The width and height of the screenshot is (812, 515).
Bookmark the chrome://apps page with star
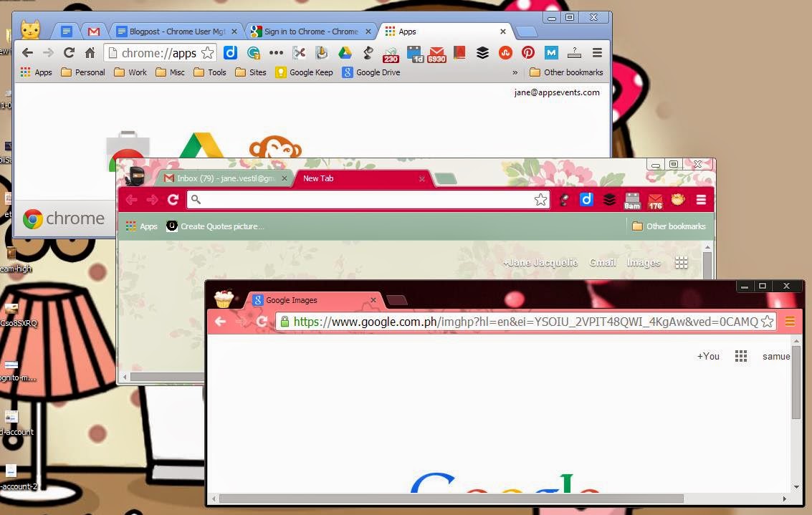[207, 53]
